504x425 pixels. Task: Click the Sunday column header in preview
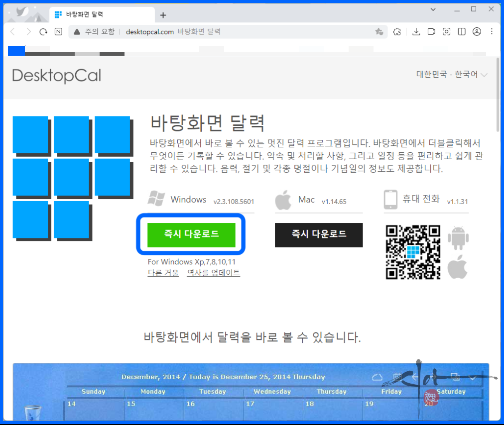pyautogui.click(x=93, y=392)
